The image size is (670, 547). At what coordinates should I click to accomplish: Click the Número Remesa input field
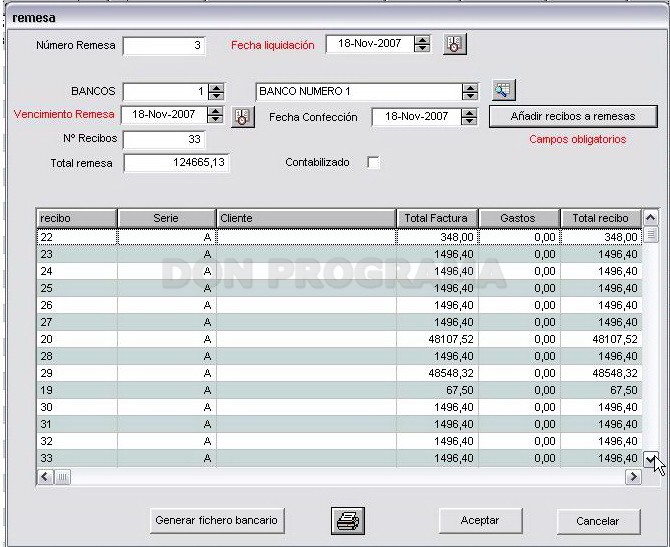[164, 46]
